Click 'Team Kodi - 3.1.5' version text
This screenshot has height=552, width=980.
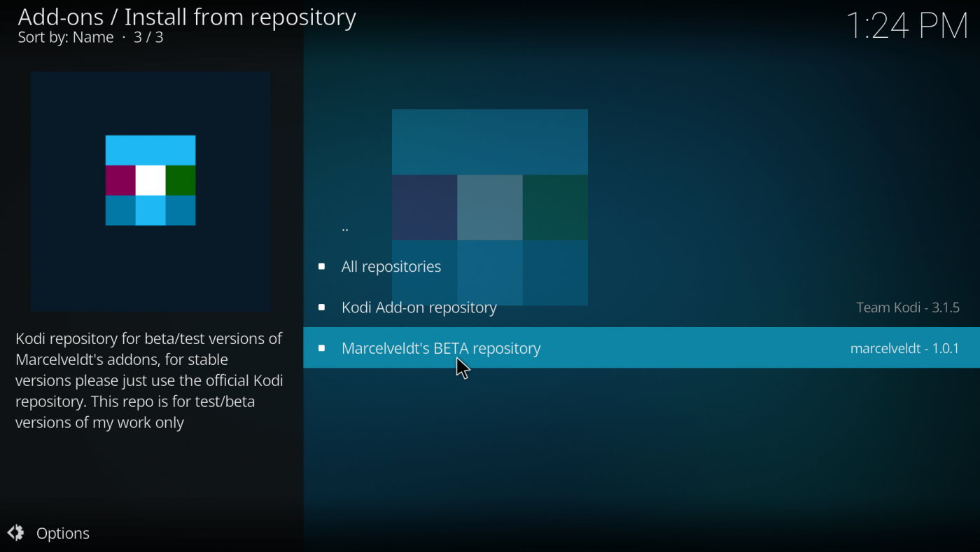pos(908,308)
